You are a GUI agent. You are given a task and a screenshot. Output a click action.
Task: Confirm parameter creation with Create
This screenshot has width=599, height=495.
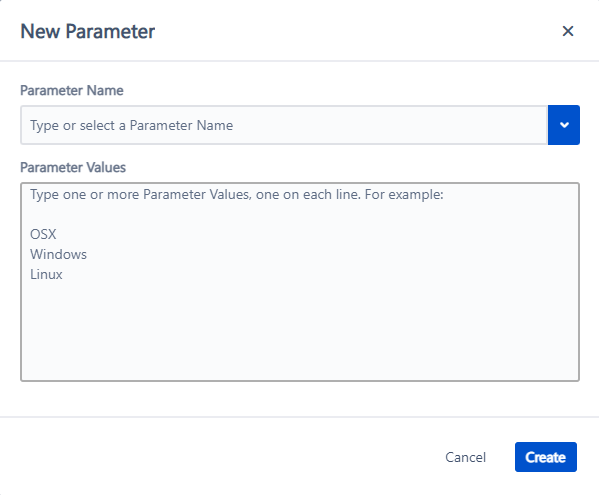(546, 457)
